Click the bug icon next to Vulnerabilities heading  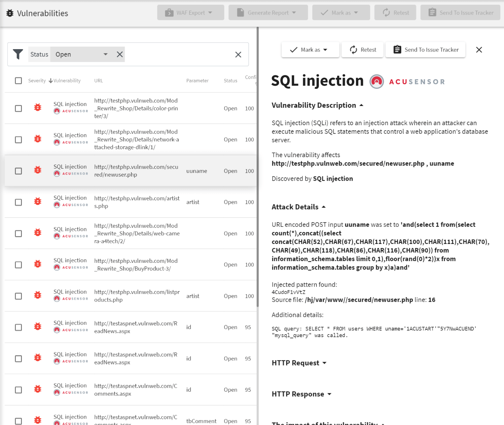[10, 13]
